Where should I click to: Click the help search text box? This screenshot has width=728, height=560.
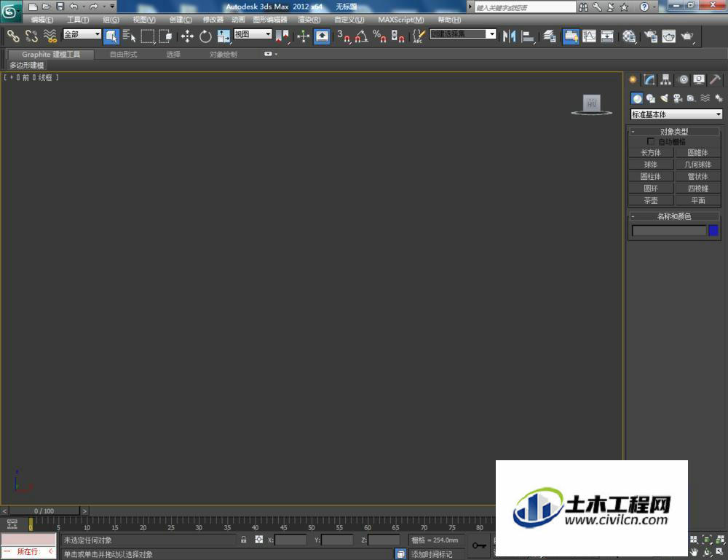tap(525, 7)
